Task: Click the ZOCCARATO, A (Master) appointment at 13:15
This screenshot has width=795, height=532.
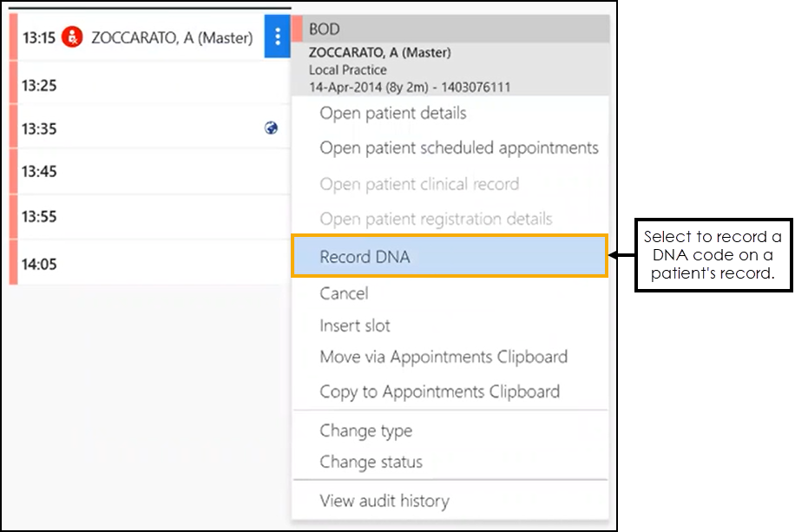Action: coord(172,37)
